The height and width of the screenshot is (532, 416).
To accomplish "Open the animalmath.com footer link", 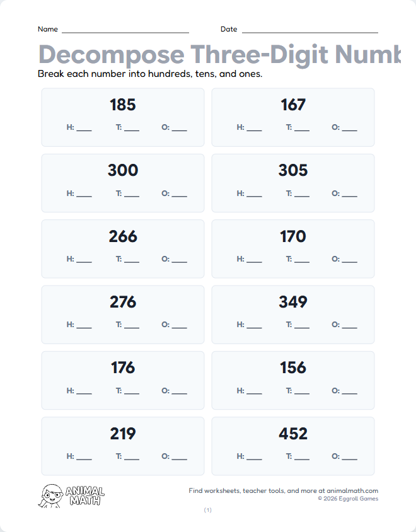I will pyautogui.click(x=352, y=490).
